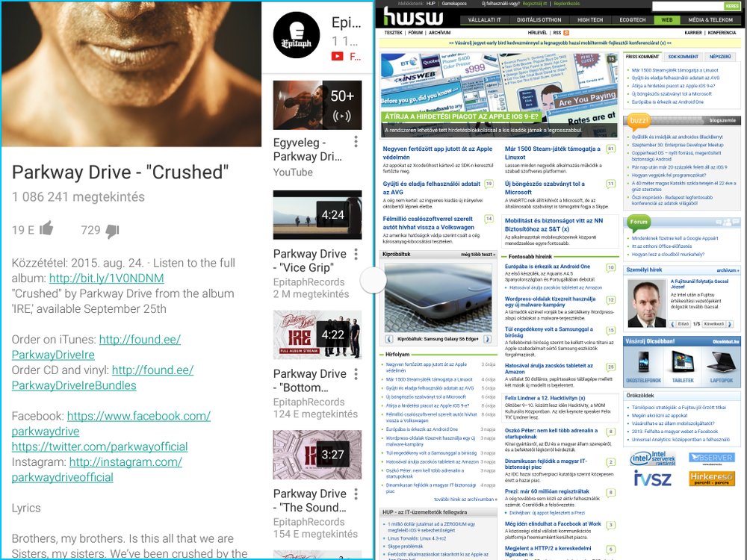Switch to the Friss komment tab

(642, 57)
